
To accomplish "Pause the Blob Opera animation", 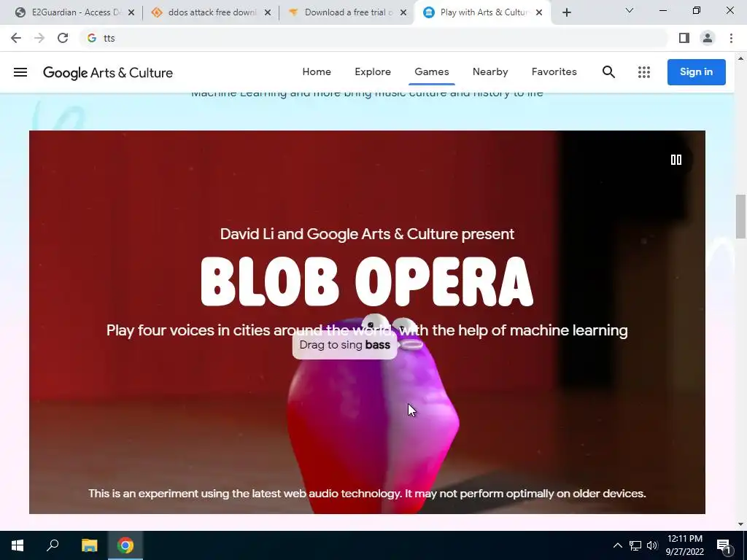I will pos(676,160).
